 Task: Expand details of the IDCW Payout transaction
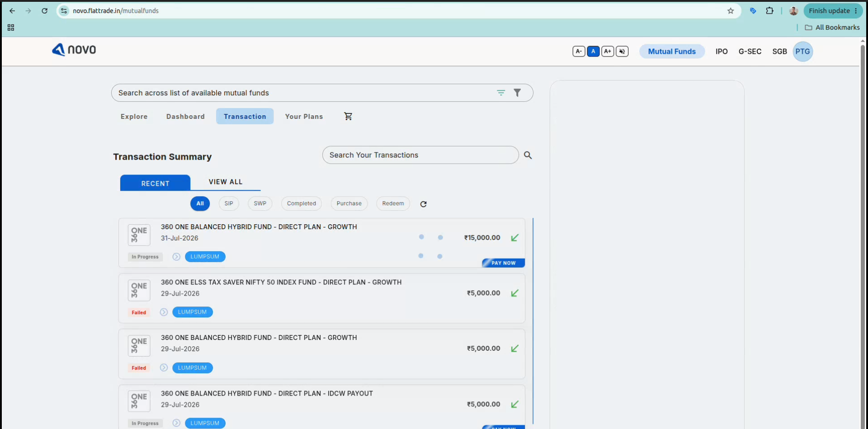pyautogui.click(x=176, y=423)
